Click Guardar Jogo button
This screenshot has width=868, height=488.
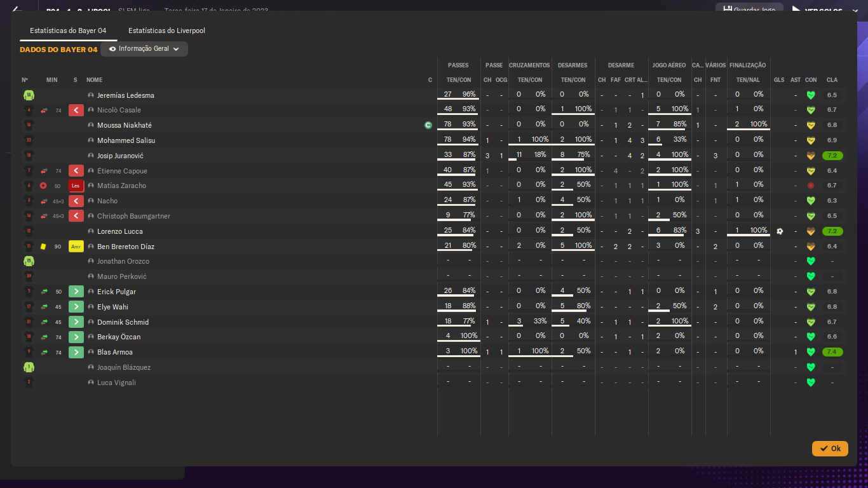click(x=749, y=9)
